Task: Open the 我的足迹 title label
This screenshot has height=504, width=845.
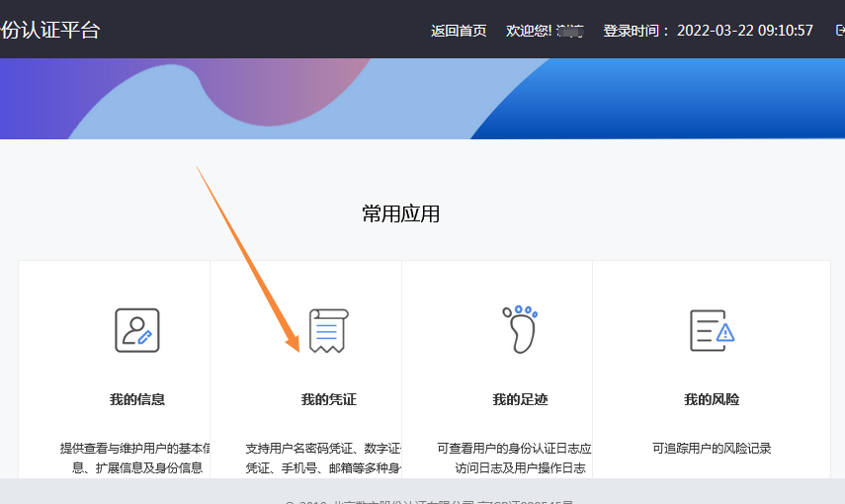Action: pyautogui.click(x=520, y=400)
